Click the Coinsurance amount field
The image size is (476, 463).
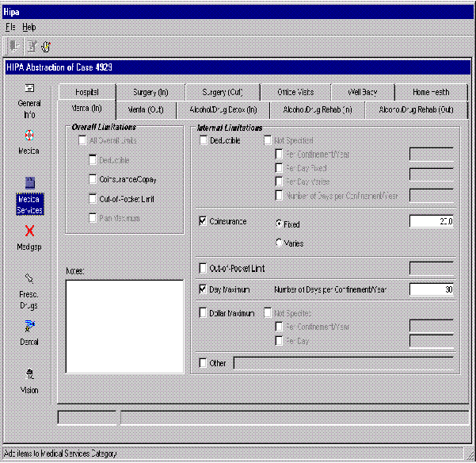click(x=431, y=222)
